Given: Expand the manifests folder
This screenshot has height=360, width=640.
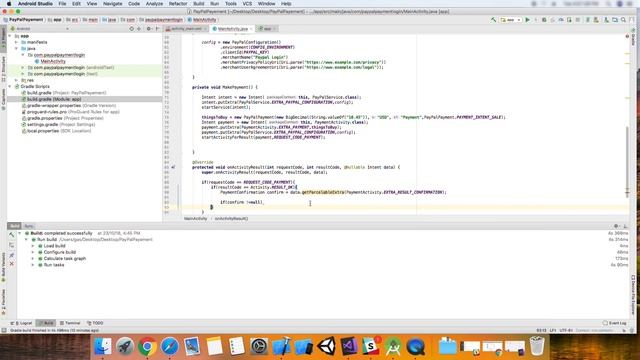Looking at the screenshot, I should tap(17, 42).
